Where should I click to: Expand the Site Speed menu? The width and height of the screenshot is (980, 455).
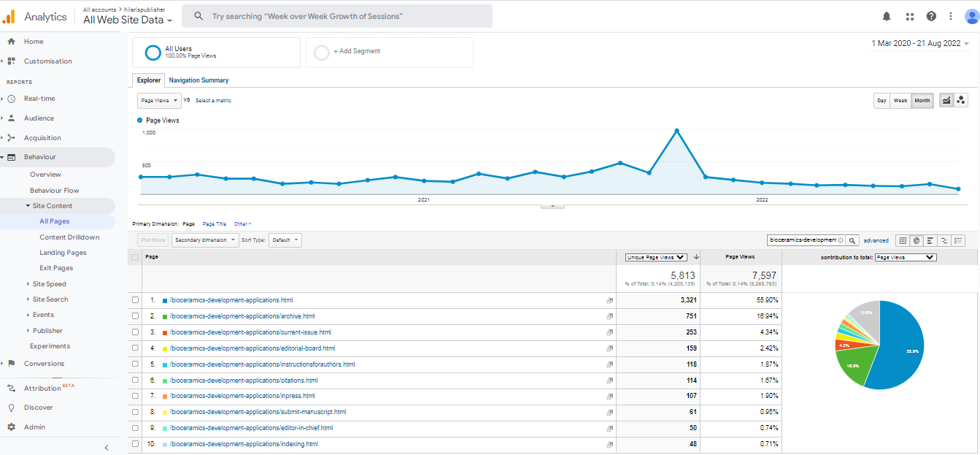pos(49,284)
